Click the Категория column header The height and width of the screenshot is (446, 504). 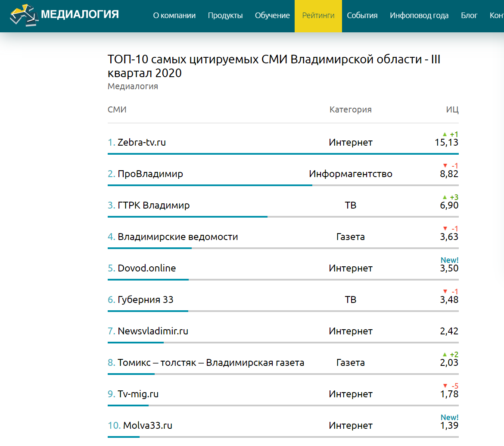tap(350, 109)
